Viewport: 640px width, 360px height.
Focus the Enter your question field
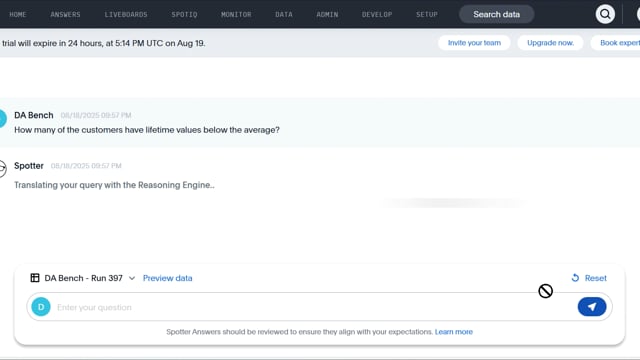coord(314,307)
